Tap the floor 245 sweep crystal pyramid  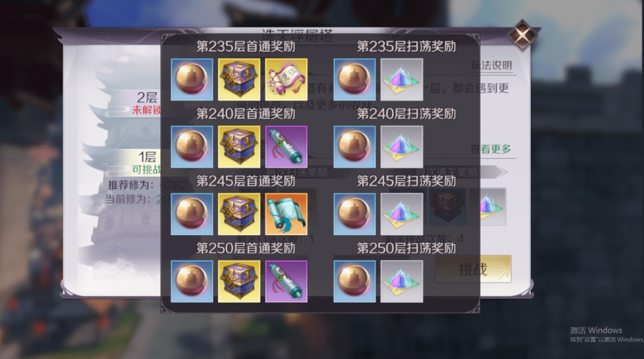402,215
